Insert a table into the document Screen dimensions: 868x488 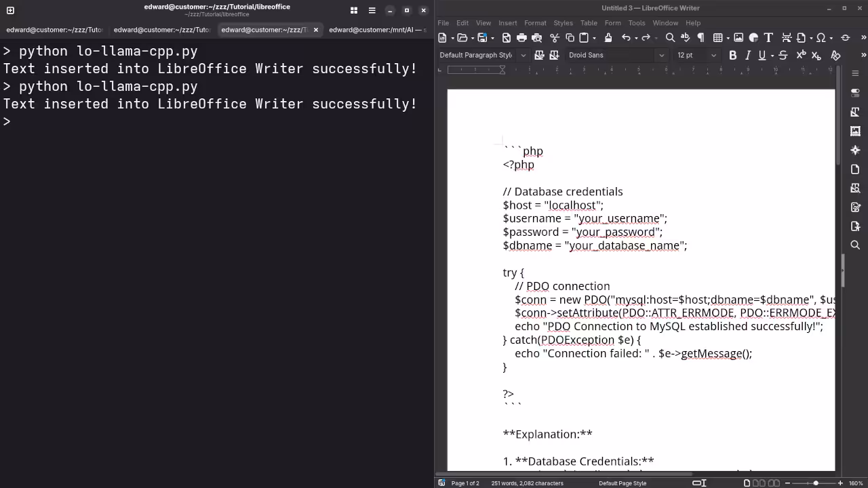pyautogui.click(x=715, y=38)
